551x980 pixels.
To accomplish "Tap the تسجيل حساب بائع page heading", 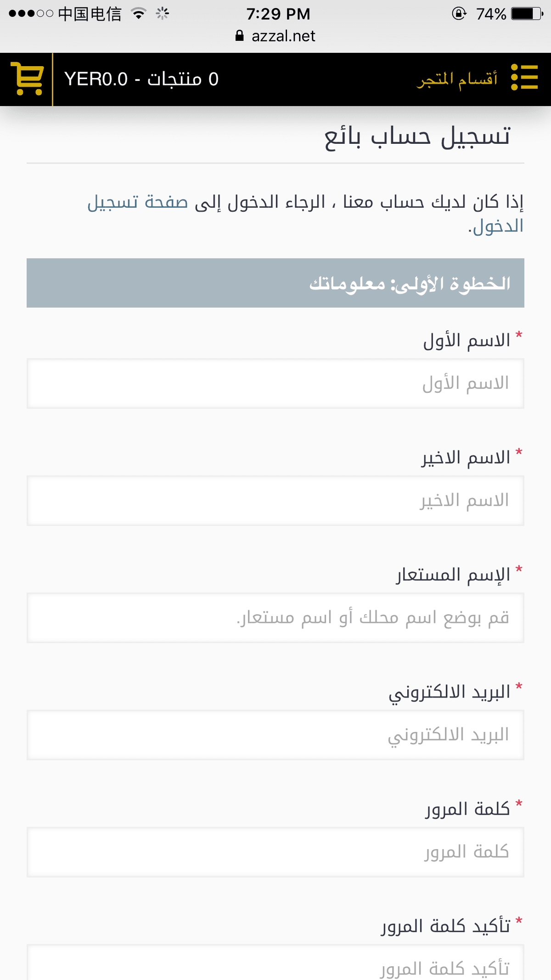I will coord(417,137).
